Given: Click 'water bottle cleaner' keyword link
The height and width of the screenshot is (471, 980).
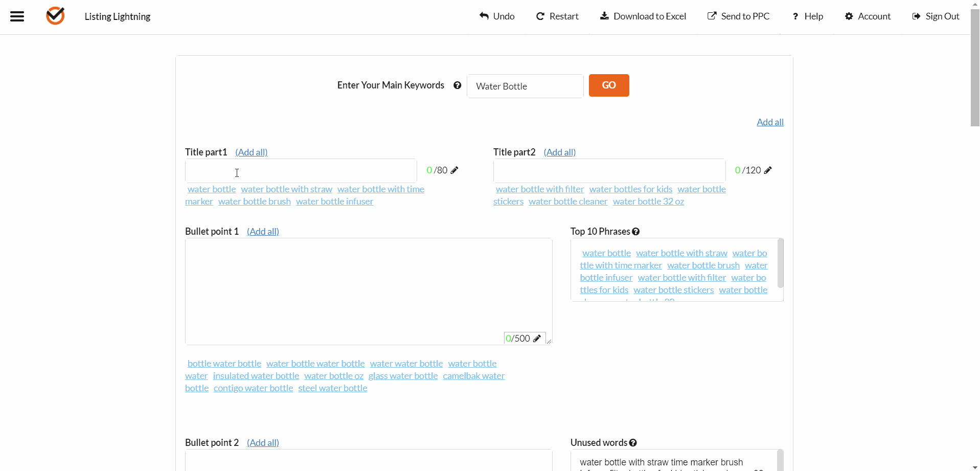Looking at the screenshot, I should click(x=568, y=201).
